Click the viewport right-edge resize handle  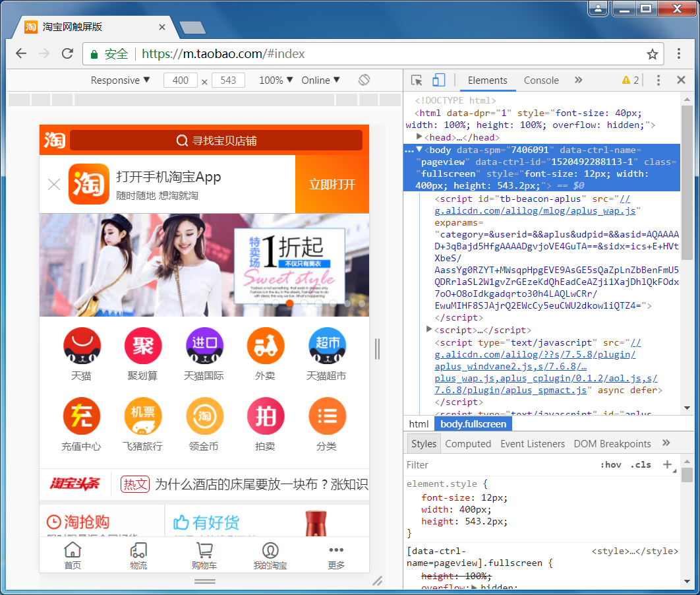(377, 348)
